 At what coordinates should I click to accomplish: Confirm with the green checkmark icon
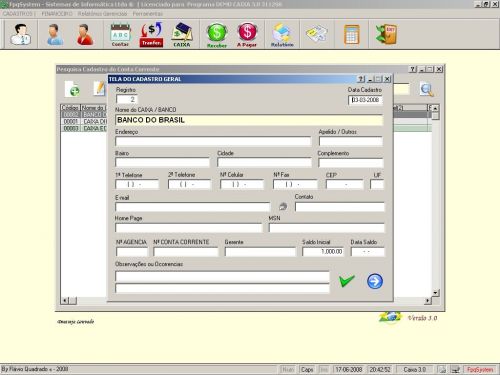[347, 281]
